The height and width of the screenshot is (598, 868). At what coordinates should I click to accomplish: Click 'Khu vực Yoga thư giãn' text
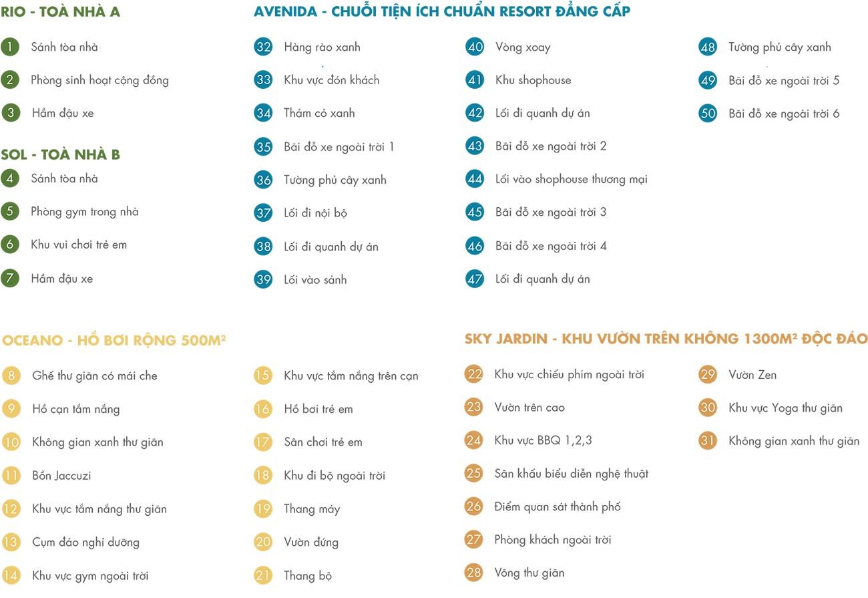[785, 408]
